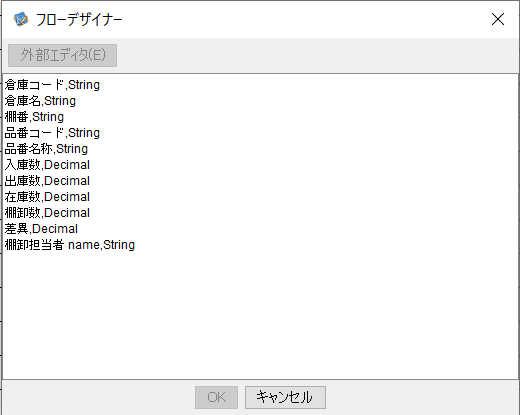Click the フローデザイナー title text
Image resolution: width=520 pixels, height=415 pixels.
pyautogui.click(x=79, y=20)
